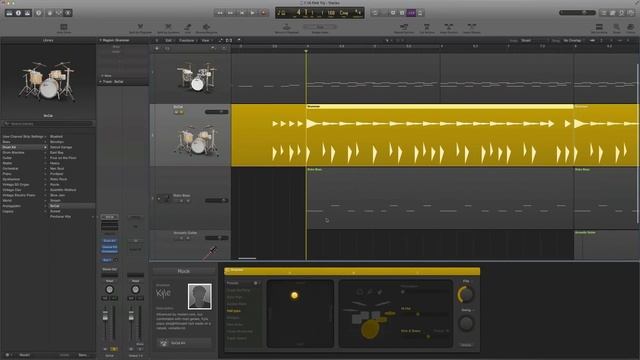Open the Edit menu in tracks area
640x360 pixels.
coord(169,40)
